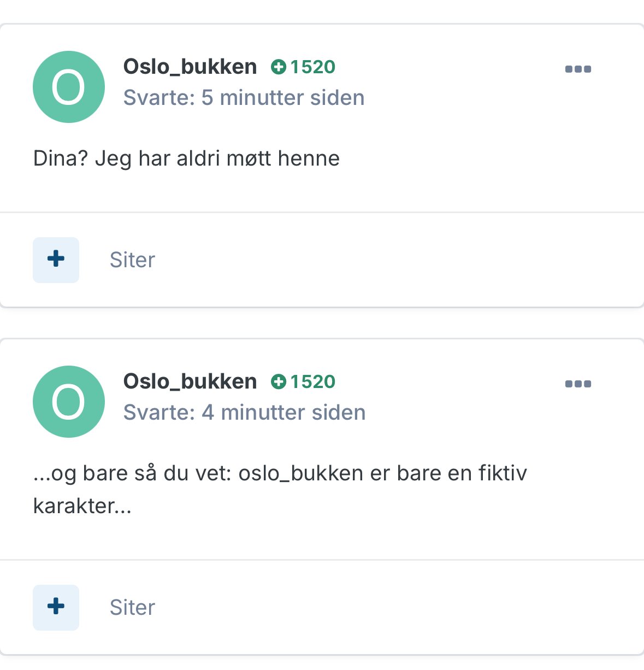Open the Oslo_bukken username on the 5-minute-old post

[190, 67]
